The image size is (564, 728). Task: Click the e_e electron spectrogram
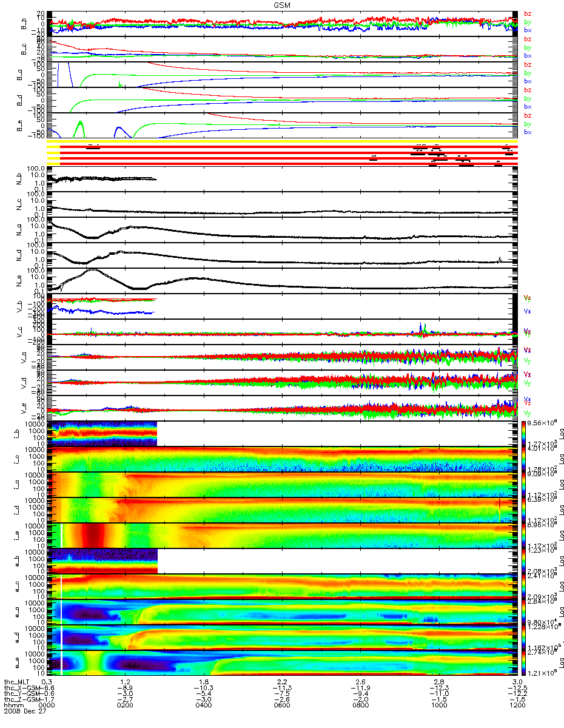click(x=283, y=663)
